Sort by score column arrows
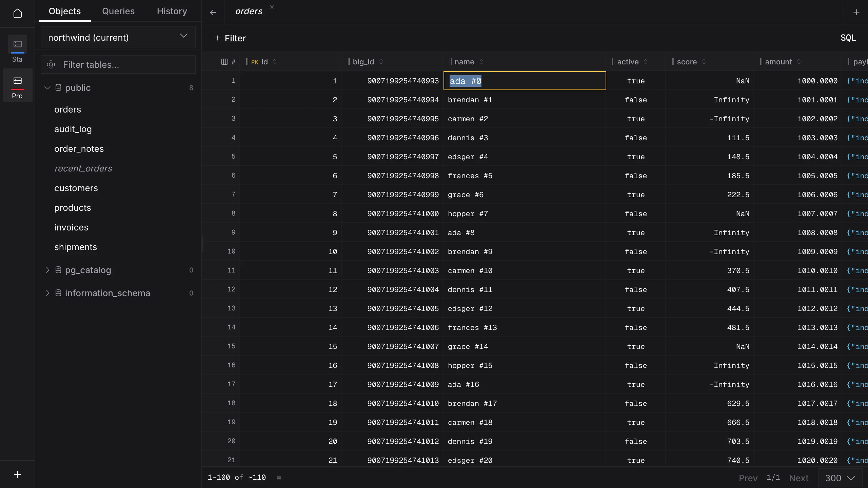Viewport: 868px width, 488px height. [x=704, y=62]
